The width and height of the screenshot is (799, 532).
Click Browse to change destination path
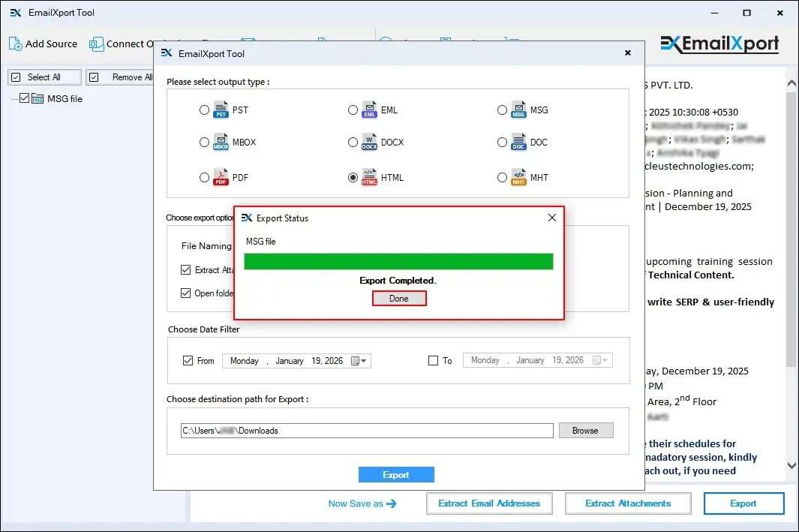point(586,430)
